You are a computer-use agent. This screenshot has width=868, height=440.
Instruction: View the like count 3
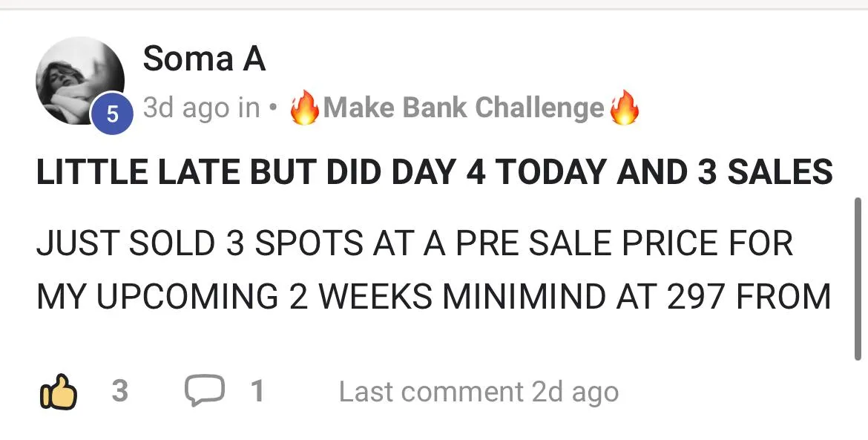[x=120, y=391]
